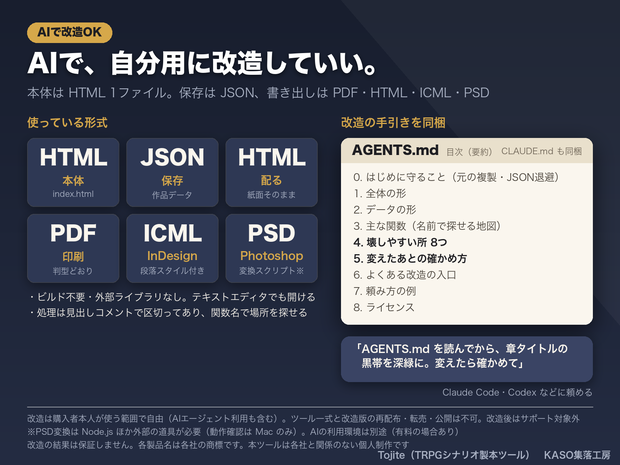Select item 0 はじめに守ること
The image size is (620, 465).
pos(456,177)
